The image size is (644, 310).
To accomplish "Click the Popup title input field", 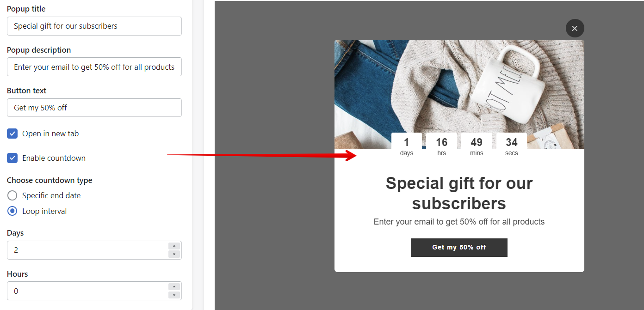I will coord(94,26).
